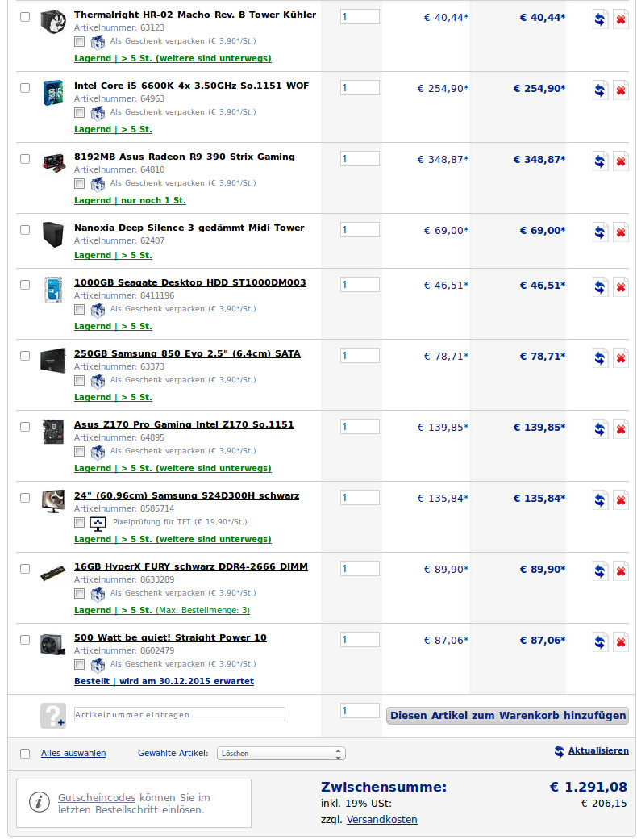Screen dimensions: 637x840
Task: Remove Thermalright HR-02 Macho from cart
Action: 621,20
